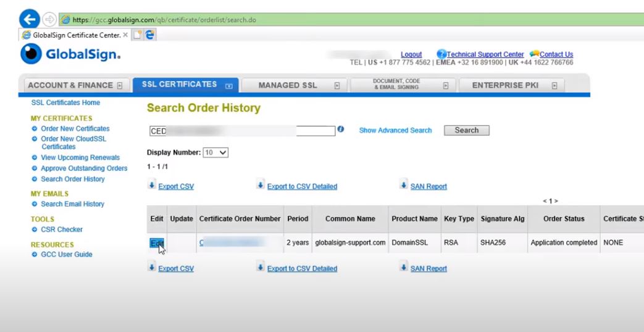Image resolution: width=644 pixels, height=332 pixels.
Task: Click bullet icon beside GCC User Guide
Action: [x=35, y=255]
